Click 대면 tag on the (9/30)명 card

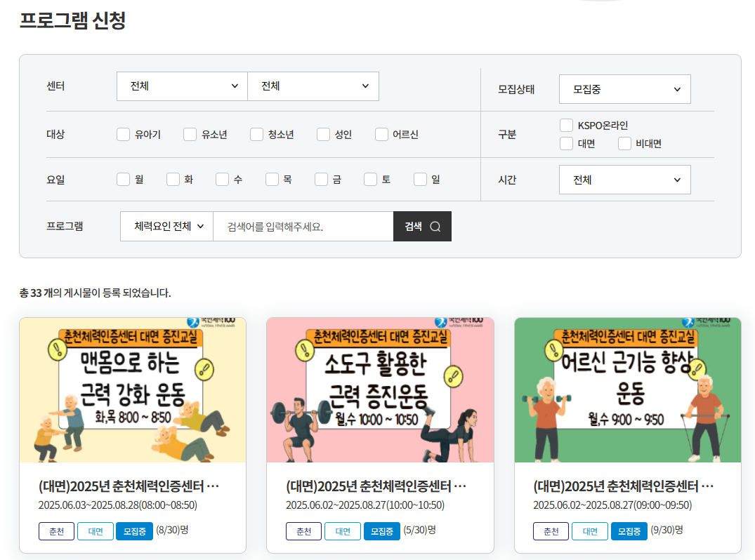[590, 531]
